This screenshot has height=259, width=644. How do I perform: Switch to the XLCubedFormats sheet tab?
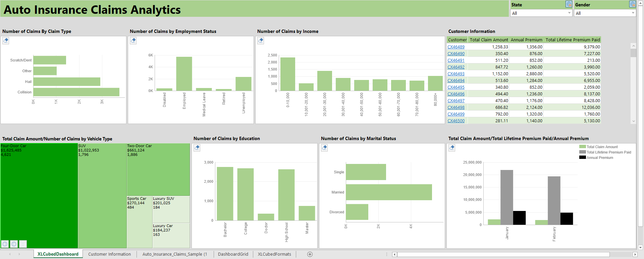pos(274,254)
